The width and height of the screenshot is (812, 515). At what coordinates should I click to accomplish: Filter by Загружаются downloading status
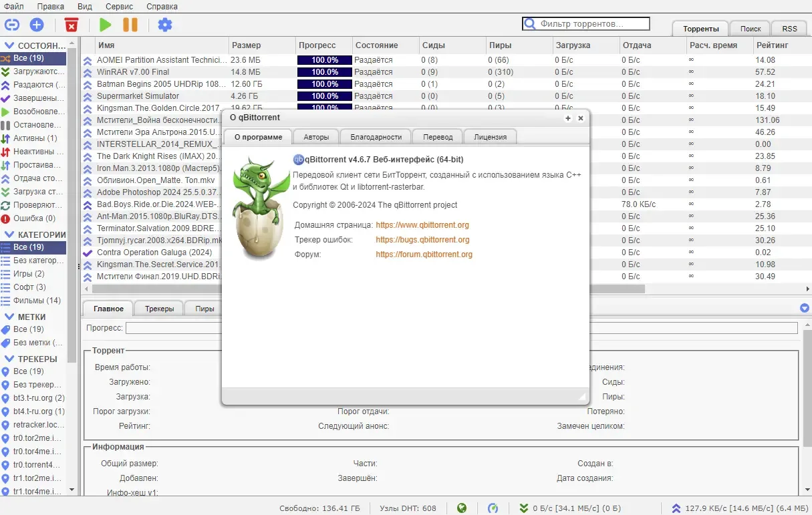pyautogui.click(x=33, y=71)
